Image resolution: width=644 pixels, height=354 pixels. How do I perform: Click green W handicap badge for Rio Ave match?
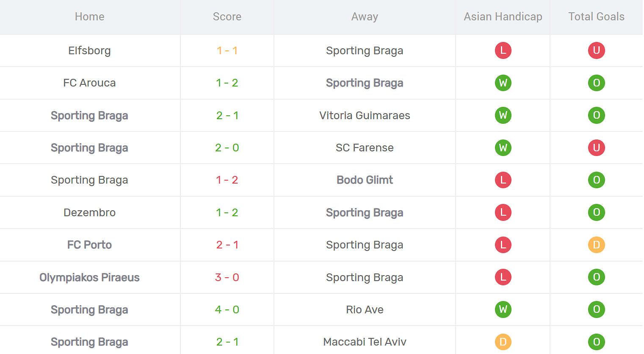(503, 309)
